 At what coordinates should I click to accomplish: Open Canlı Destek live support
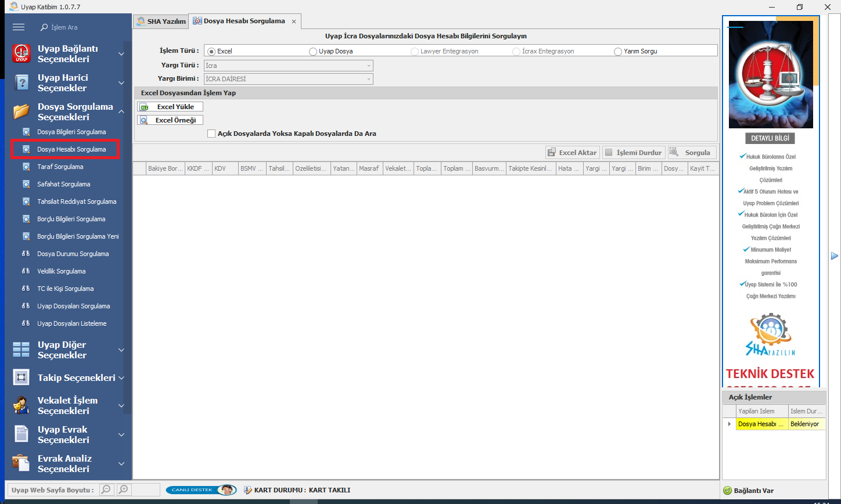(201, 489)
